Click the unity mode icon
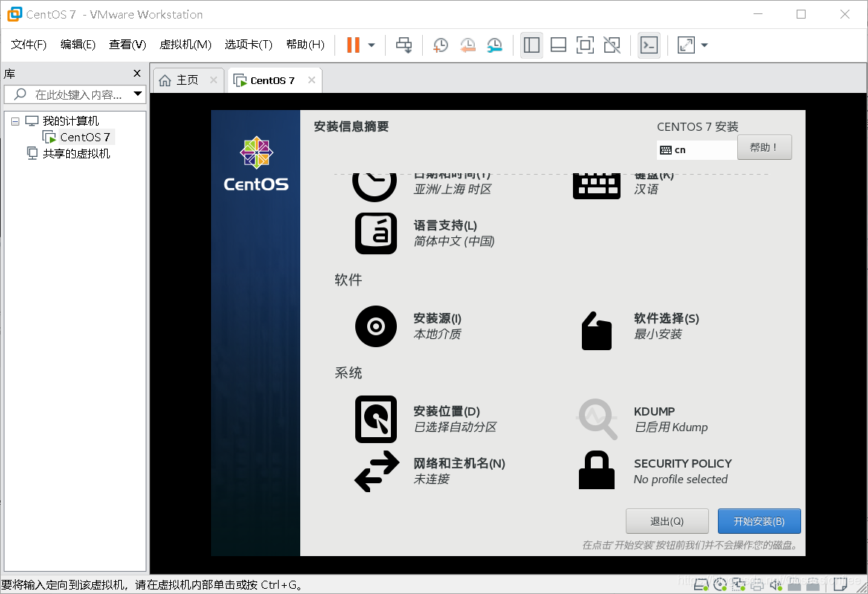 pyautogui.click(x=612, y=45)
